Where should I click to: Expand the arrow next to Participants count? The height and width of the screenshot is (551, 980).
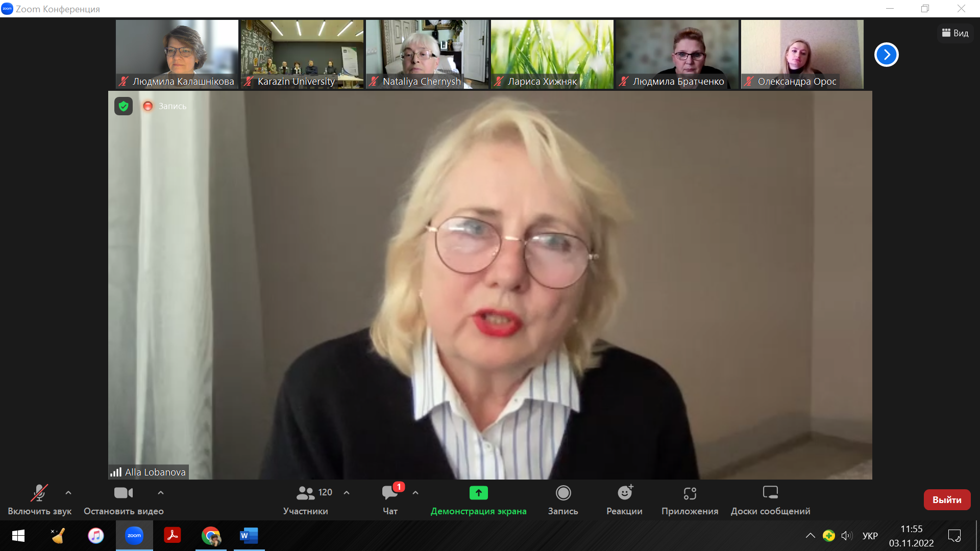tap(347, 493)
